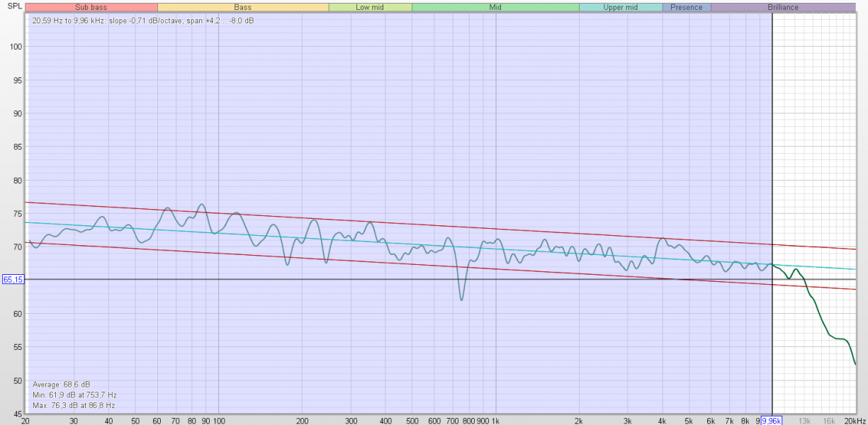This screenshot has width=868, height=425.
Task: Select the Mid frequency band label
Action: coord(495,7)
